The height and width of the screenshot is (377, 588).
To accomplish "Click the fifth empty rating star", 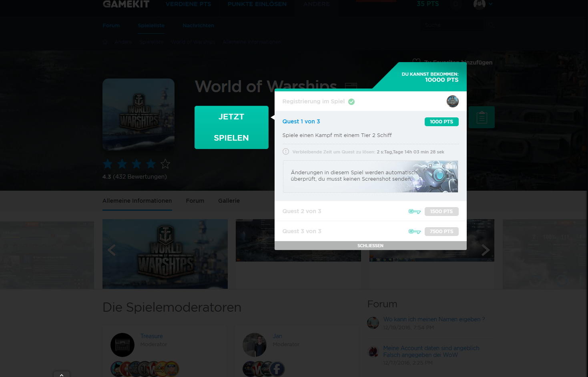I will tap(165, 164).
